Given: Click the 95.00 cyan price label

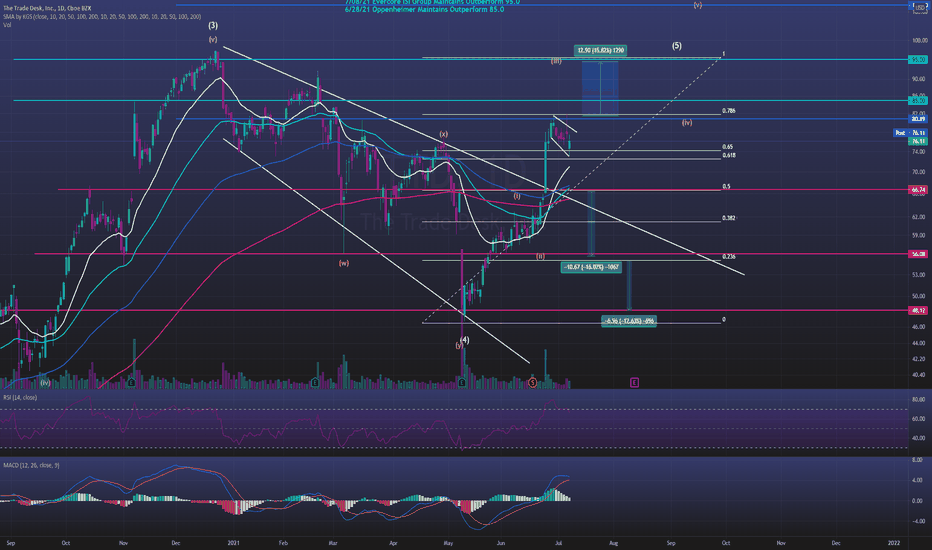Looking at the screenshot, I should pyautogui.click(x=918, y=59).
